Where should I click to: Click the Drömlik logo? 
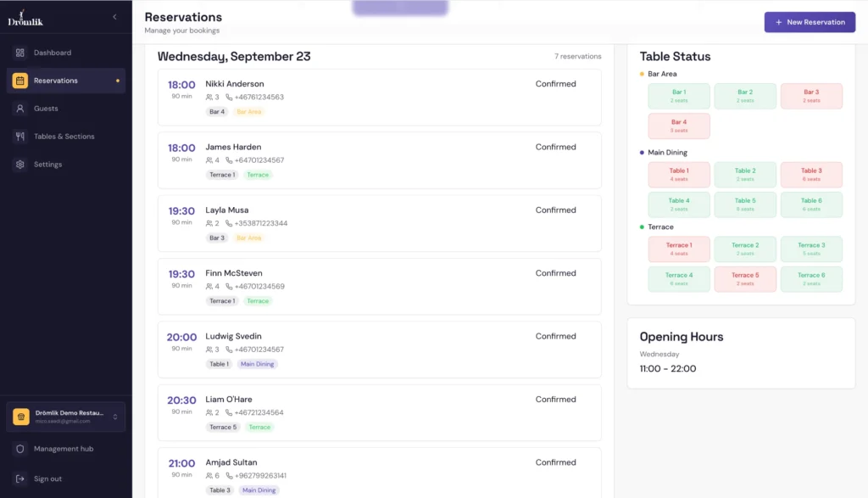point(25,19)
